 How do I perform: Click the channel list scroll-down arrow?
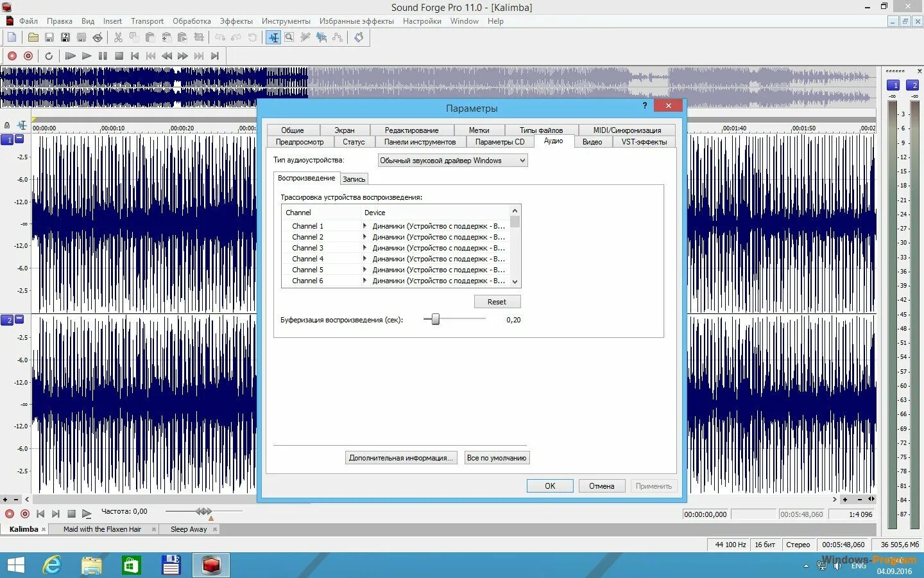pyautogui.click(x=515, y=281)
